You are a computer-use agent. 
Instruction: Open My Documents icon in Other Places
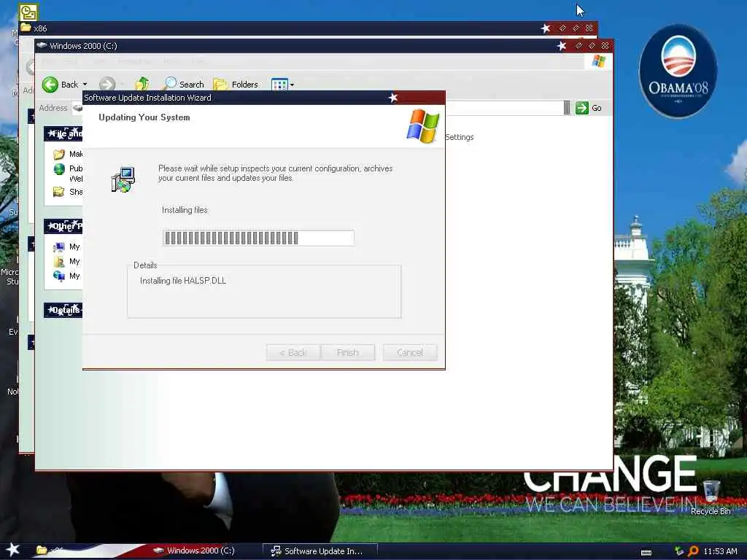(58, 262)
